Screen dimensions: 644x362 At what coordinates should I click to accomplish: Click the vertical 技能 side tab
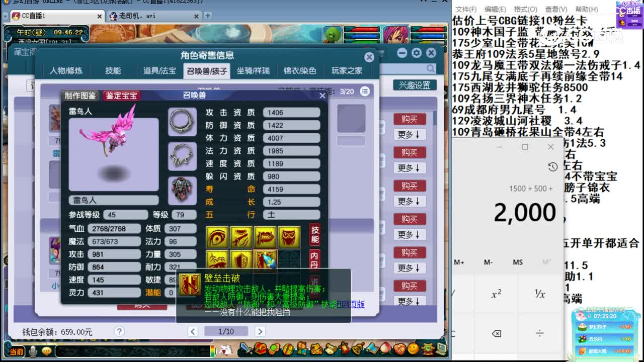(314, 234)
